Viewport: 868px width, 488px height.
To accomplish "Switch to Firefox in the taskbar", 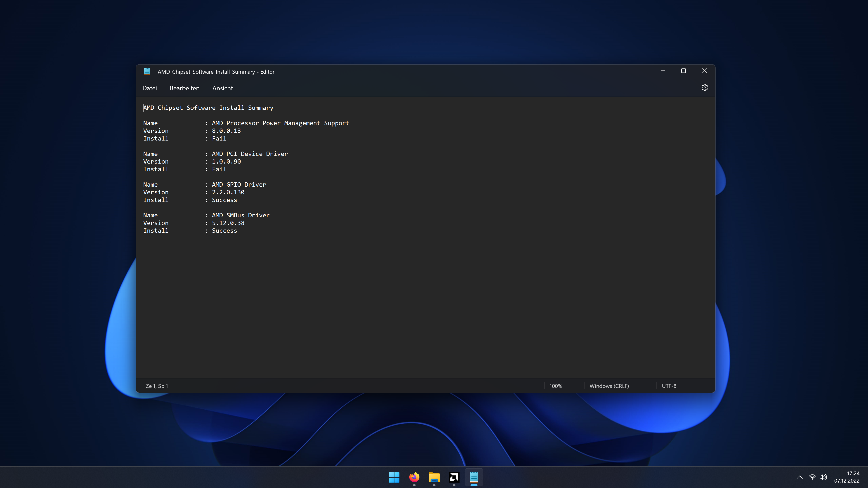I will pos(414,477).
